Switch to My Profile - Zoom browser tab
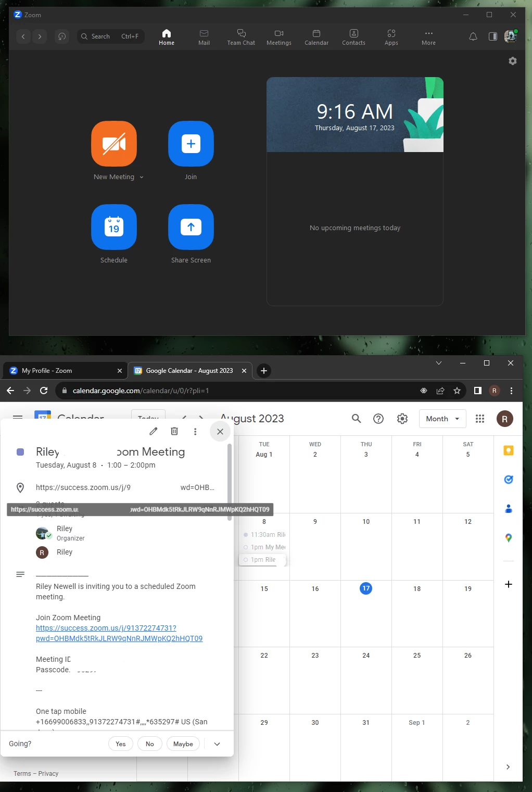Screen dimensions: 532x792 coord(66,371)
